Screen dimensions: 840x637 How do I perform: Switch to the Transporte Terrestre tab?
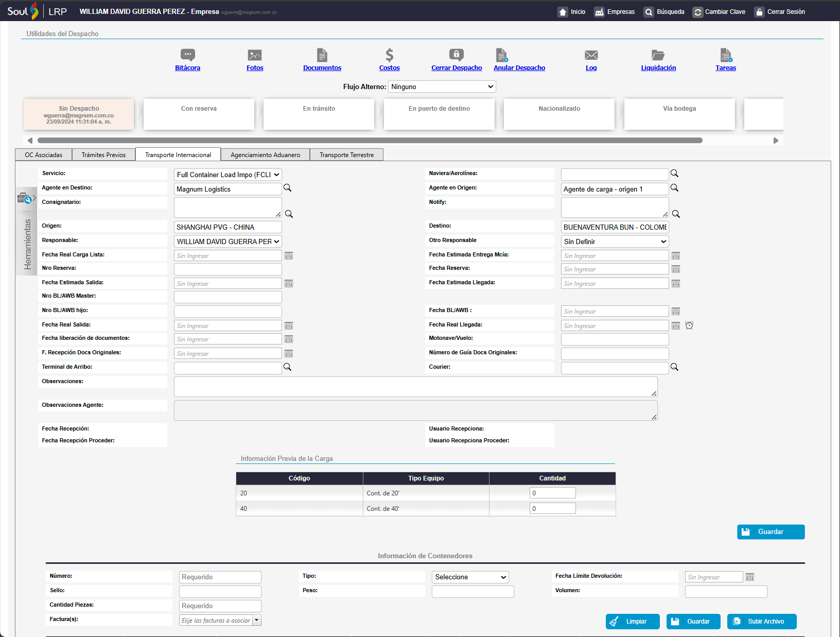(x=346, y=155)
